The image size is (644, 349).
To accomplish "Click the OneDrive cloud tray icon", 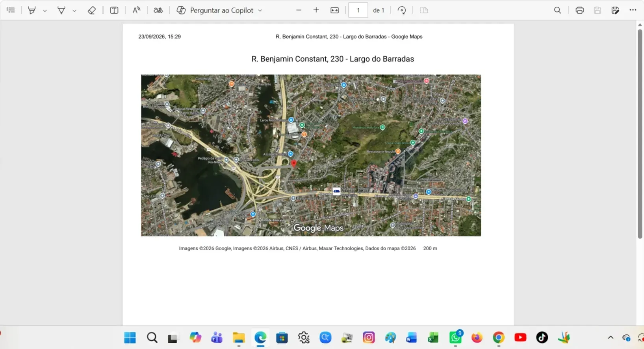I will point(626,338).
